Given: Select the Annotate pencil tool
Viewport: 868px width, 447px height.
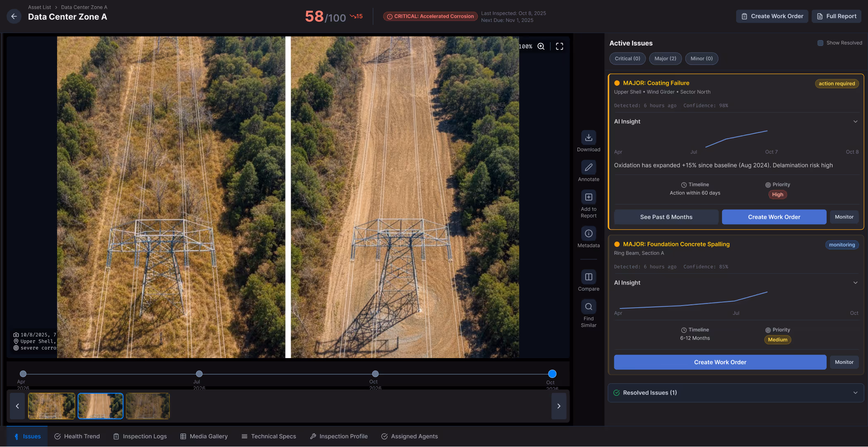Looking at the screenshot, I should click(x=589, y=167).
